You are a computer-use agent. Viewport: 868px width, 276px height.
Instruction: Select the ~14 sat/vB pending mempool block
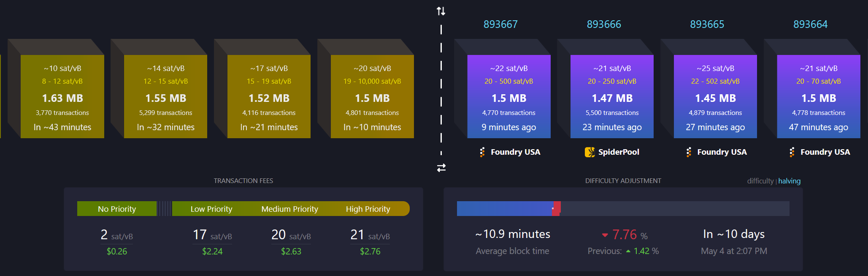pos(165,96)
